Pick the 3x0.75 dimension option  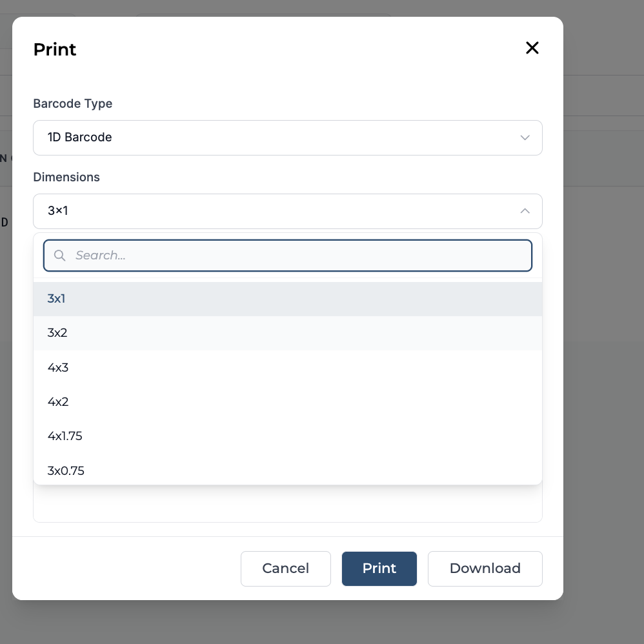[288, 470]
